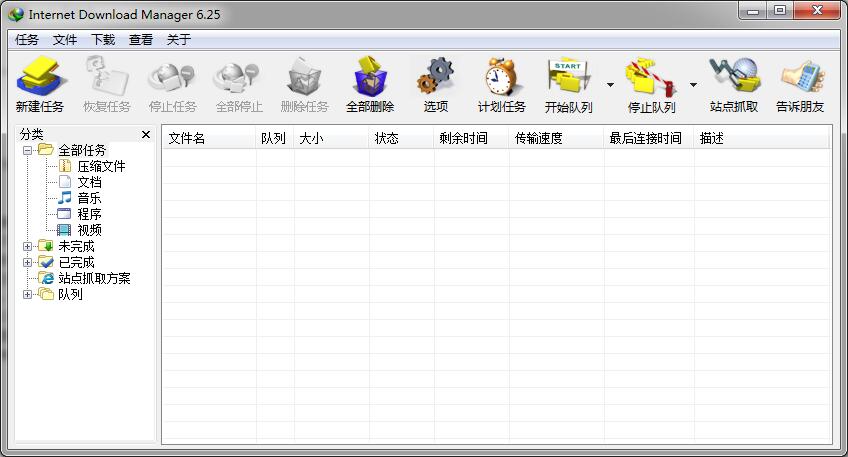Expand the 未完成 tree node
The image size is (848, 457).
pos(27,247)
